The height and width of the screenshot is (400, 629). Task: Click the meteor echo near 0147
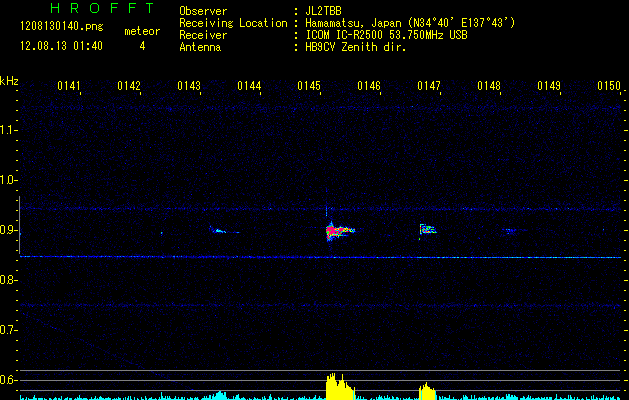click(427, 229)
